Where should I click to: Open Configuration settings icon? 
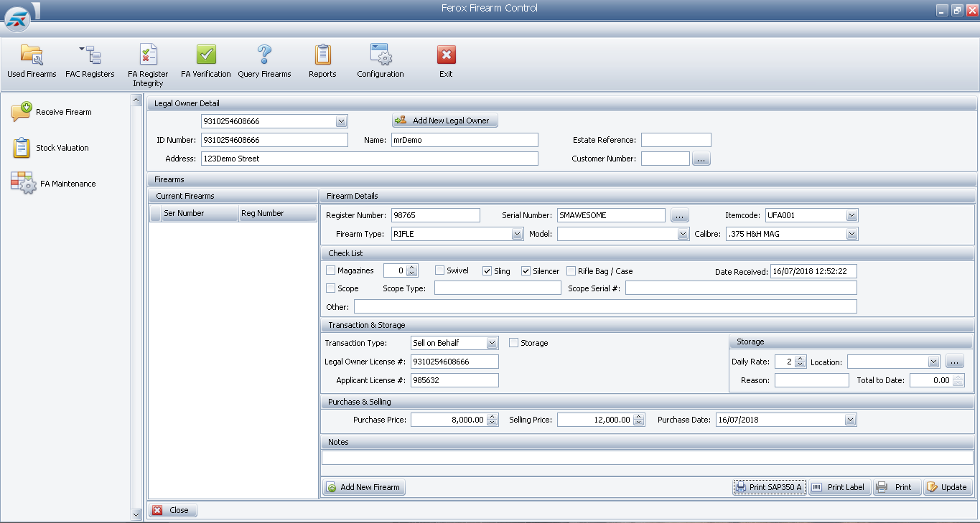point(381,62)
